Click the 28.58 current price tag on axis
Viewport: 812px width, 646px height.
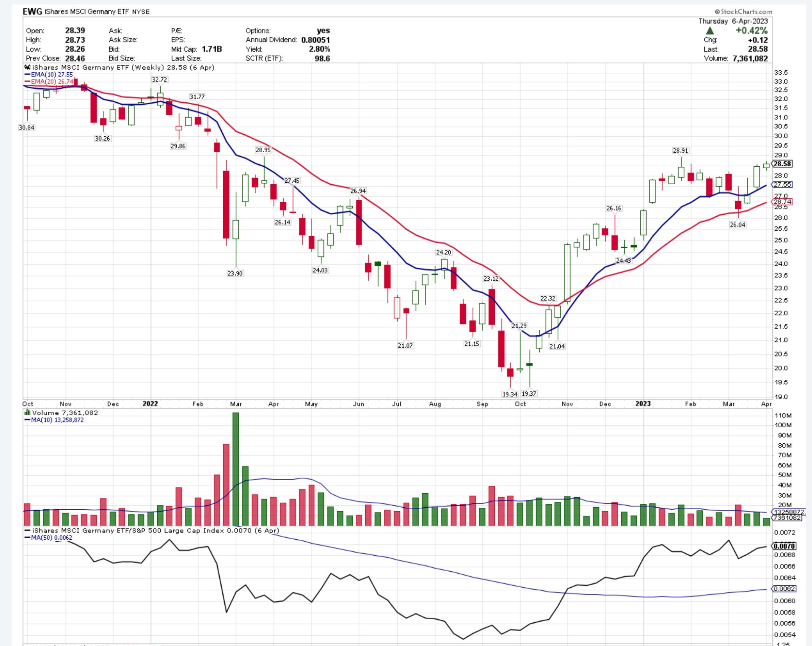point(782,164)
